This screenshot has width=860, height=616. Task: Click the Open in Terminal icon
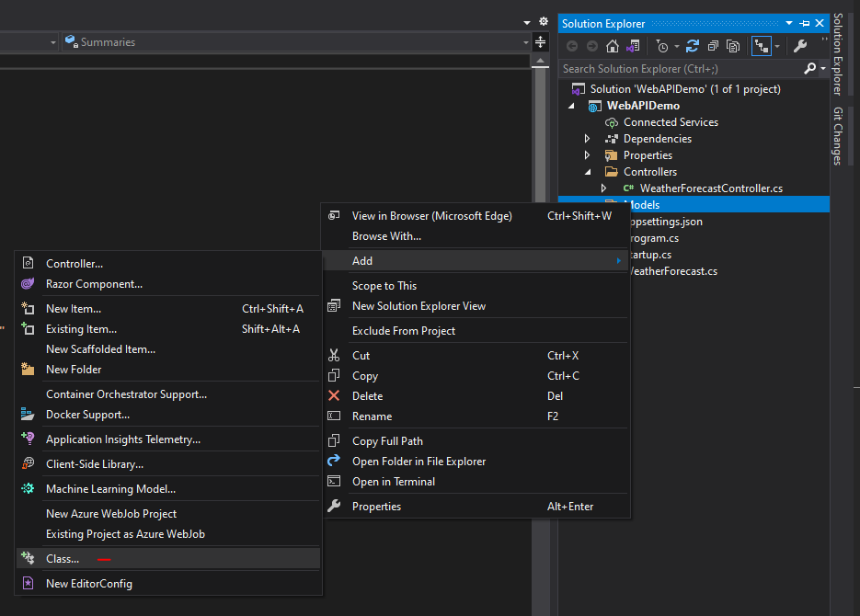[334, 481]
